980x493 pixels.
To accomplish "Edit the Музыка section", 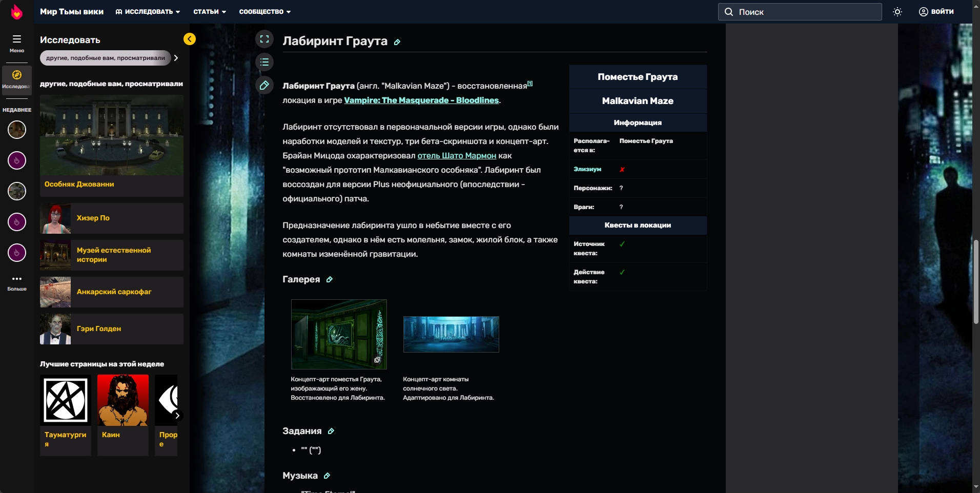I will 327,476.
